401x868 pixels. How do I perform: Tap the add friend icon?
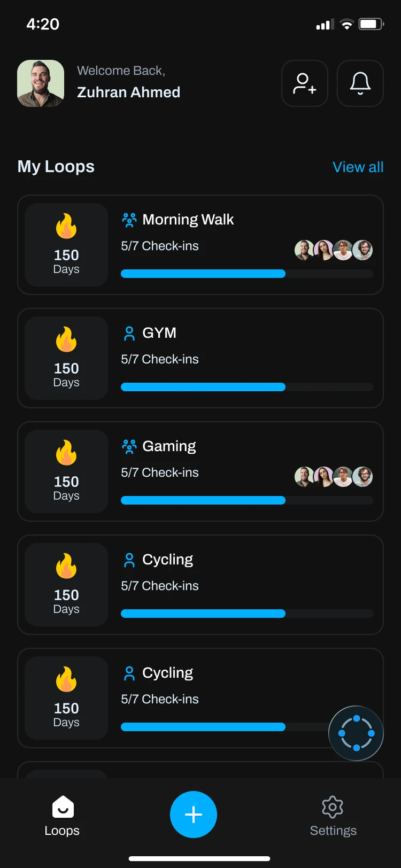coord(304,83)
